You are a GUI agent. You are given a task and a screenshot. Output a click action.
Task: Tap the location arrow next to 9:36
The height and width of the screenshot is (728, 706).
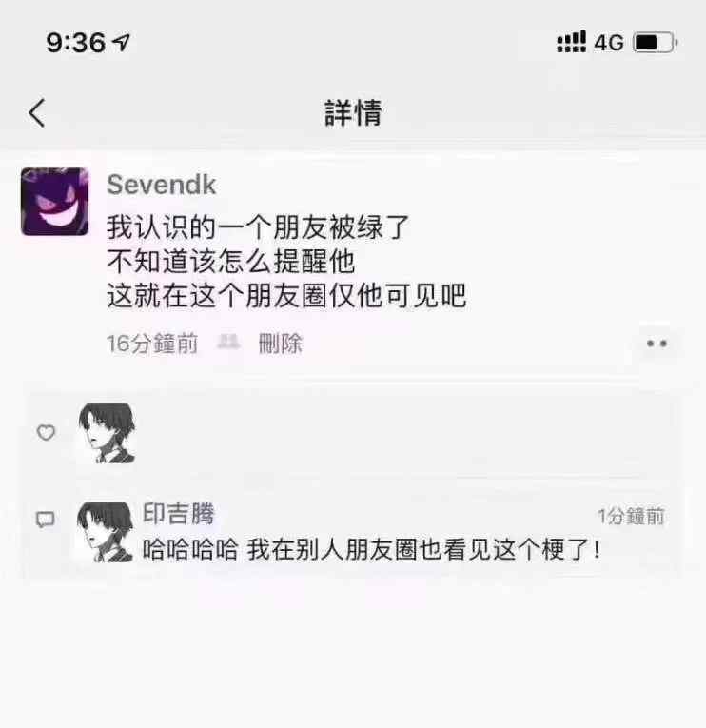tap(122, 43)
